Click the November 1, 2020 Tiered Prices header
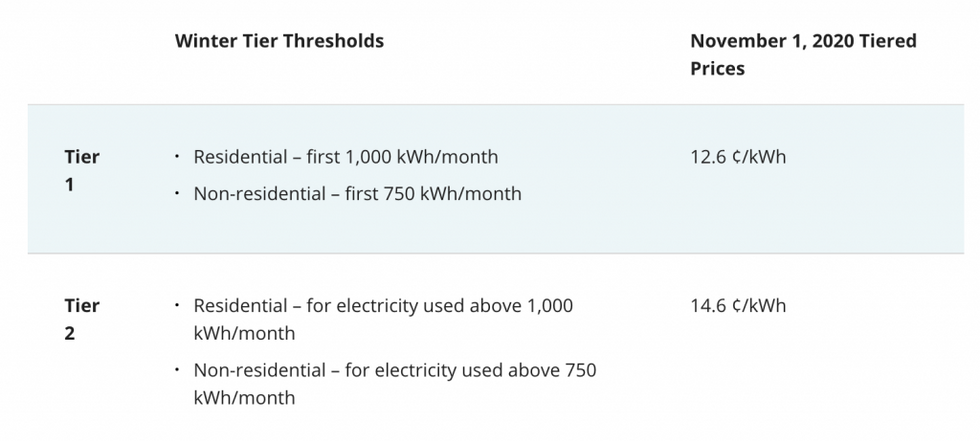This screenshot has height=441, width=980. pos(803,54)
